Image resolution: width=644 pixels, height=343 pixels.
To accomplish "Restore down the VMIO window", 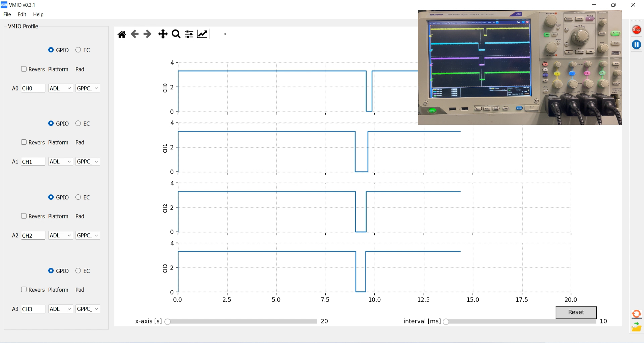I will 613,5.
